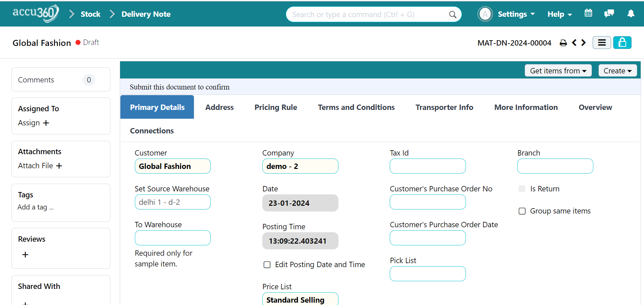Open the calendar icon in header

588,13
